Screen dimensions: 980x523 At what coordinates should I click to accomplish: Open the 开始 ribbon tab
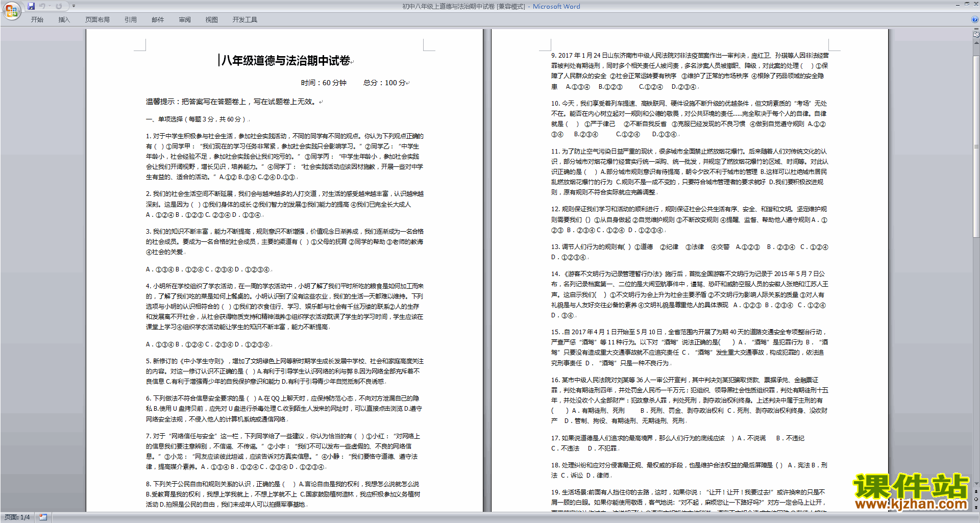[37, 19]
